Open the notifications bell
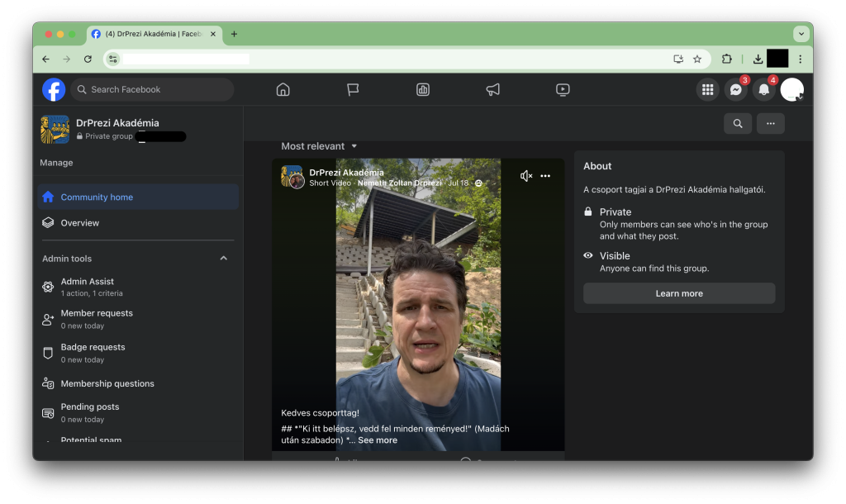 (x=764, y=89)
